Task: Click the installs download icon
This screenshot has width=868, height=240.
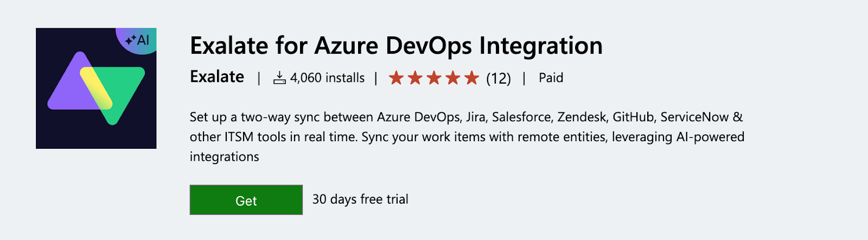Action: coord(279,78)
